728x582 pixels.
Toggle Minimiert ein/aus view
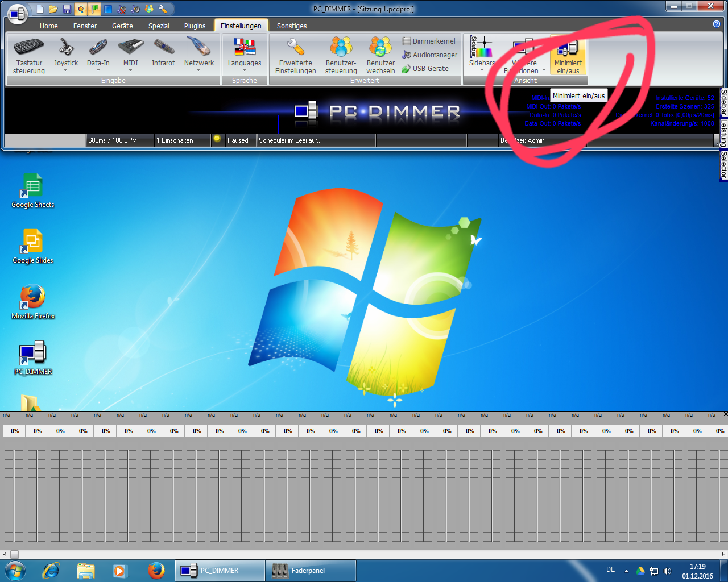(568, 55)
